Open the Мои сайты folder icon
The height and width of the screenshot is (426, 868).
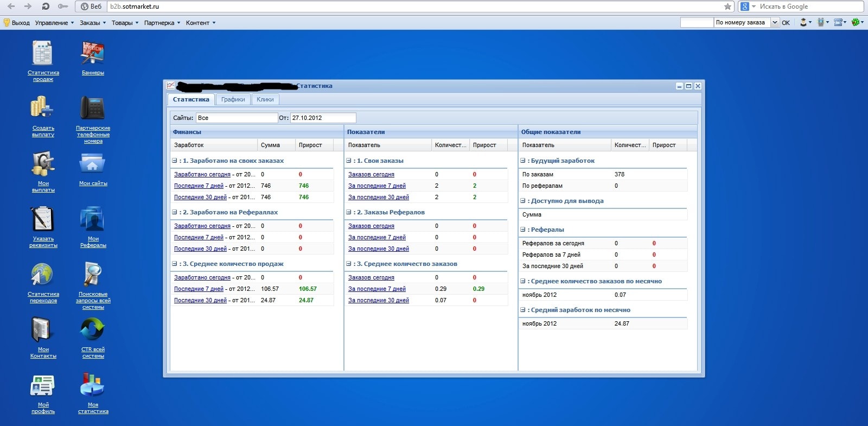pyautogui.click(x=93, y=164)
